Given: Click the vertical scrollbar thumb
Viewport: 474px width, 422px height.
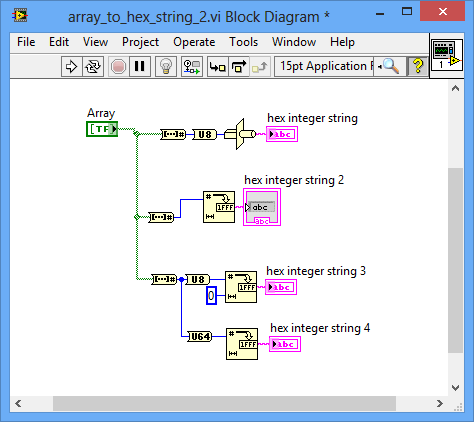Looking at the screenshot, I should [456, 260].
